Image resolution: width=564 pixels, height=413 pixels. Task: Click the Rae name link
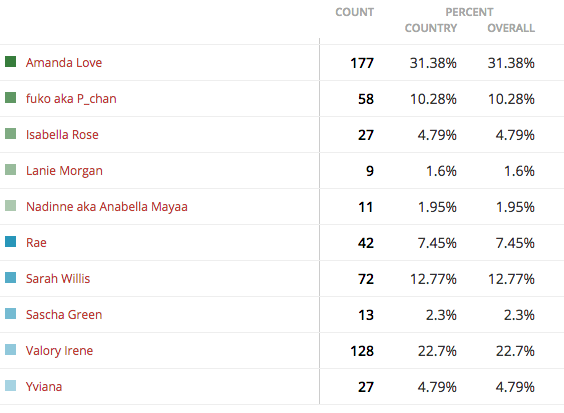tap(36, 242)
